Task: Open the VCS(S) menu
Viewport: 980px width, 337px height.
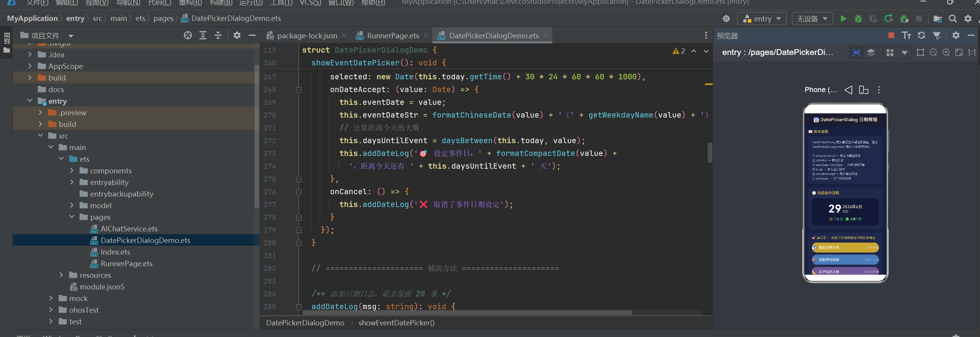Action: pos(310,2)
